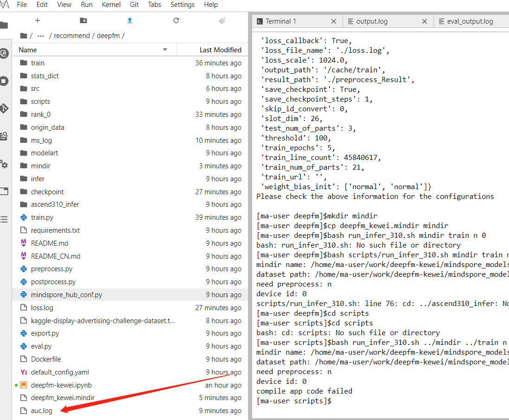Select the README_CN.md file
The image size is (509, 420).
(130, 256)
